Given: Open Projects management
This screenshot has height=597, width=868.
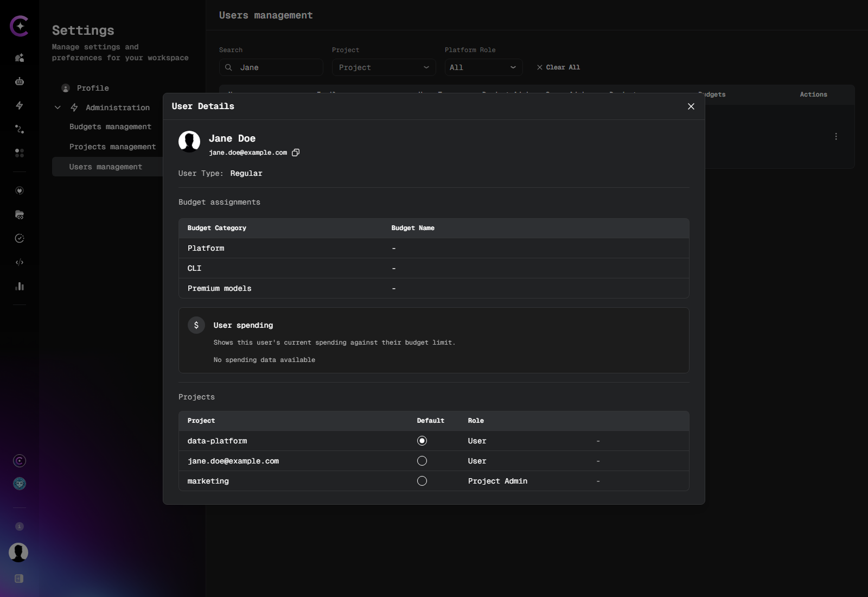Looking at the screenshot, I should tap(112, 147).
